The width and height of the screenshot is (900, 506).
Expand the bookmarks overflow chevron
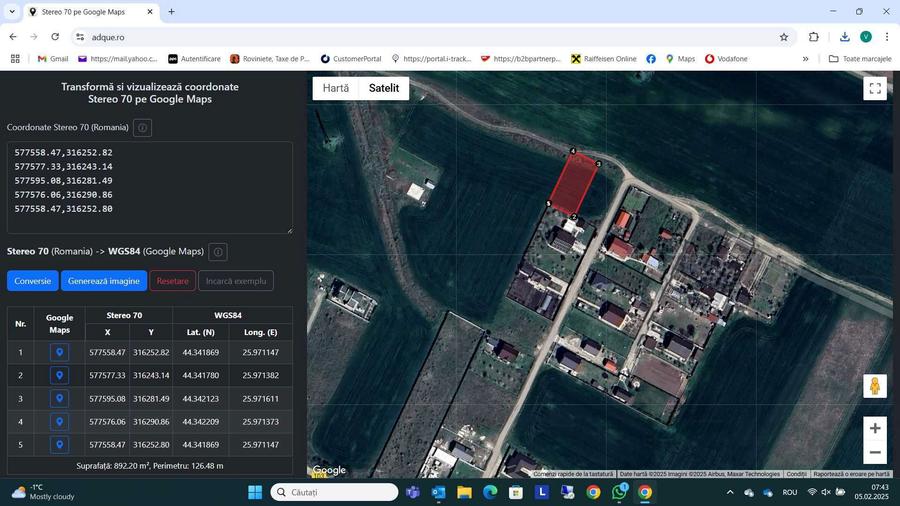(x=805, y=59)
